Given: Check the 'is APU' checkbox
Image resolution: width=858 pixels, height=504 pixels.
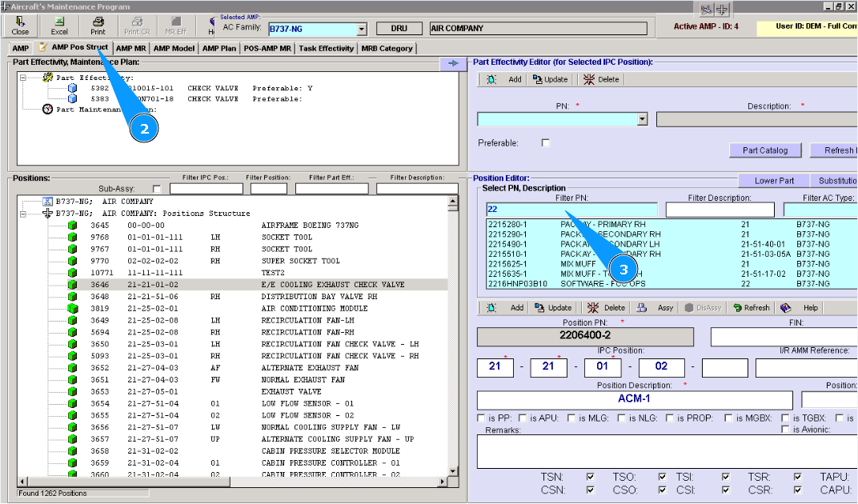Looking at the screenshot, I should tap(523, 418).
